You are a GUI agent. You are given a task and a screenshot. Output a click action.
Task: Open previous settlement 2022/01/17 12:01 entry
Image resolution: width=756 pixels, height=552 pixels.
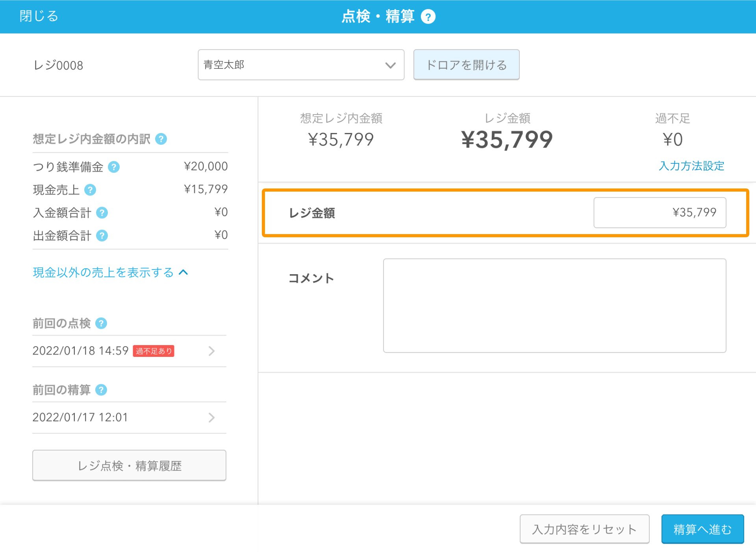tap(129, 417)
